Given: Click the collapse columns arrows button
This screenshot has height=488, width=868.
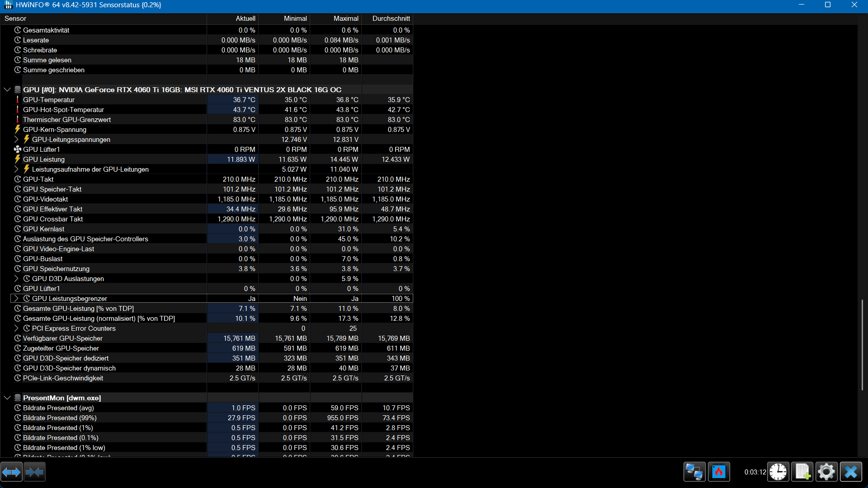Looking at the screenshot, I should click(34, 472).
